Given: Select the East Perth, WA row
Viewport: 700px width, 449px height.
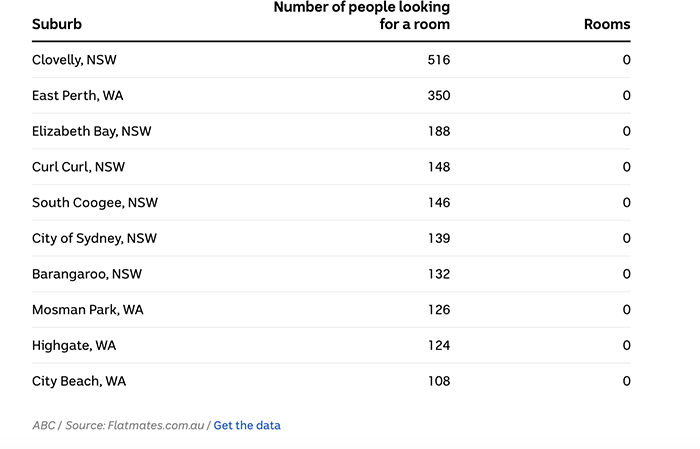Looking at the screenshot, I should tap(331, 96).
